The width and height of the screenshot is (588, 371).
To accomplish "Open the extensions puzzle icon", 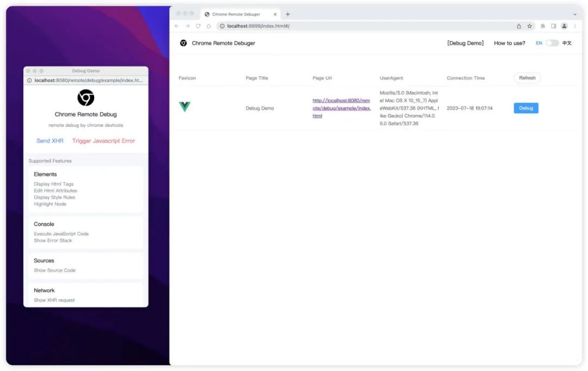I will [x=543, y=26].
